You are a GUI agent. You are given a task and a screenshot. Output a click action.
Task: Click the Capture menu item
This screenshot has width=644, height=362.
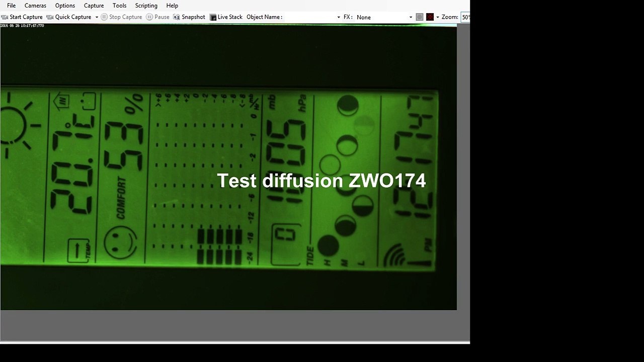pyautogui.click(x=94, y=6)
